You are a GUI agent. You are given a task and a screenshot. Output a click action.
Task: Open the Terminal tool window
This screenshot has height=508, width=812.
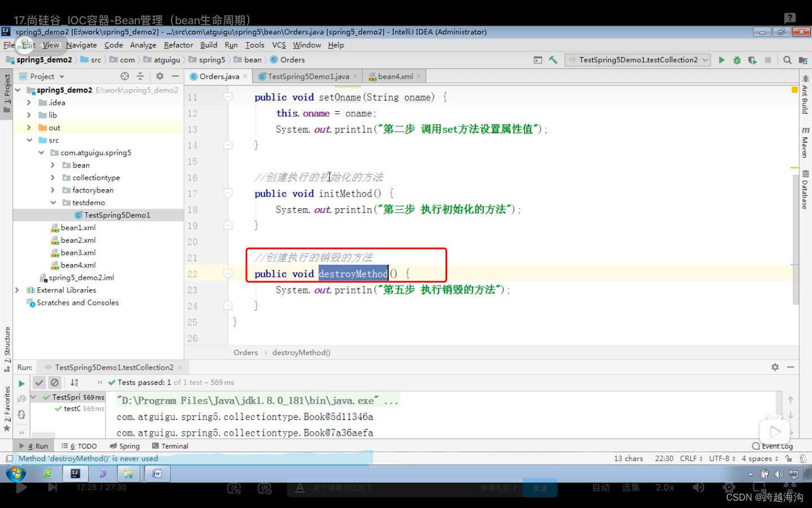[170, 446]
